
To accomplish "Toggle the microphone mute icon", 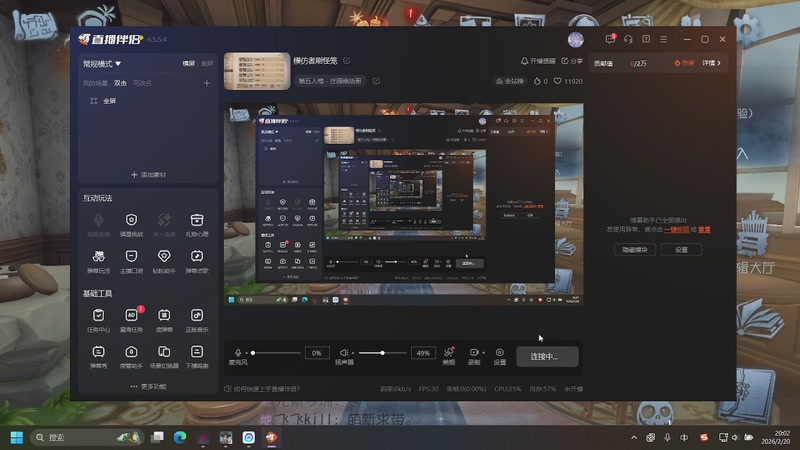I will (x=238, y=353).
